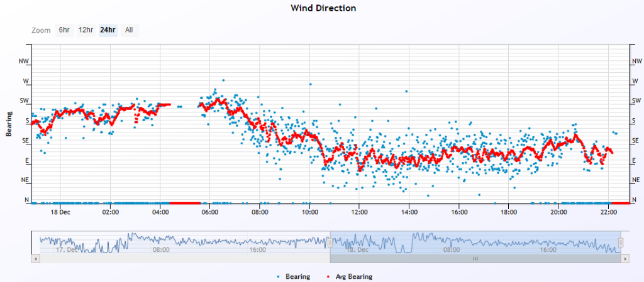Click the navigator scrollbar left arrow
The width and height of the screenshot is (644, 282).
35,259
